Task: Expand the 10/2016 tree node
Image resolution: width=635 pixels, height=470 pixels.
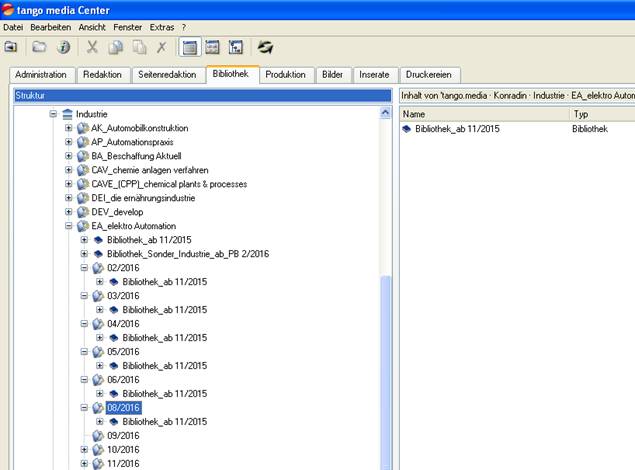Action: [84, 450]
